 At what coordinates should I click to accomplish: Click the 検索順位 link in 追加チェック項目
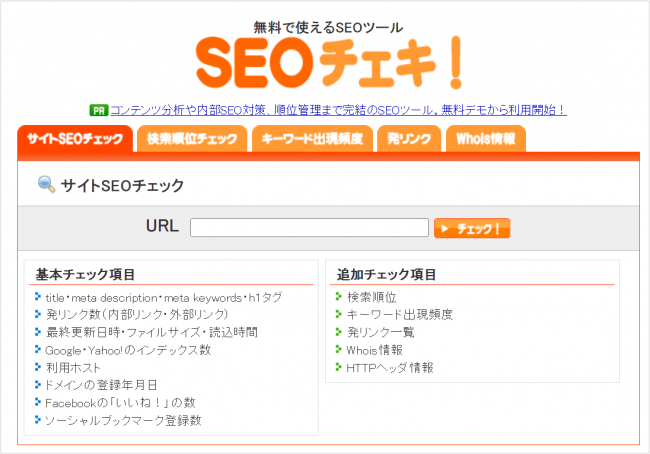(x=371, y=298)
